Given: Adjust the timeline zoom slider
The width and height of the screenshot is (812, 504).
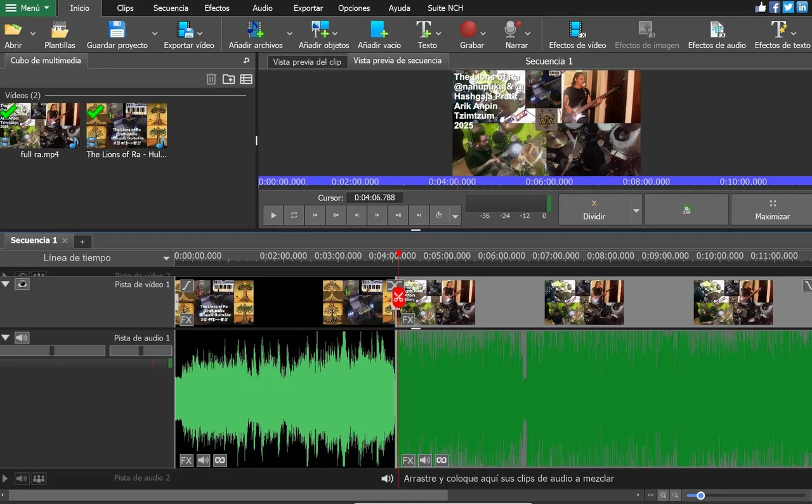Looking at the screenshot, I should [700, 495].
